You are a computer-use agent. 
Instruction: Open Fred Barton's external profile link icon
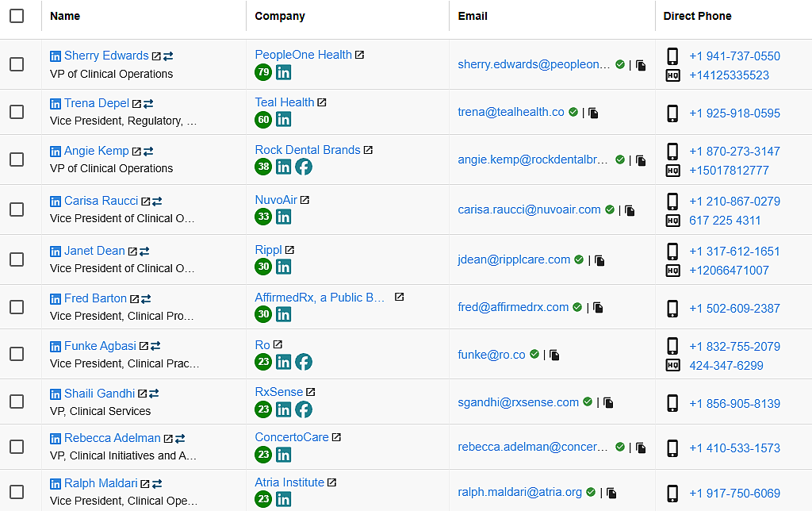point(135,299)
